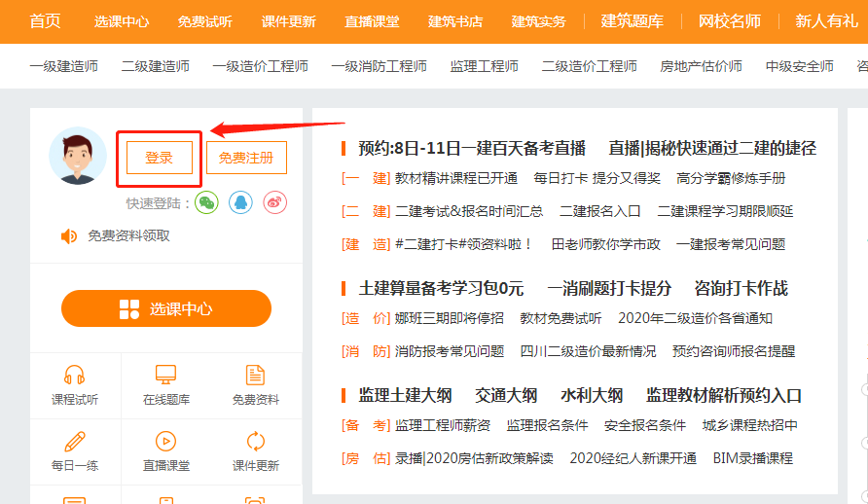Open 二建报名入口 link

pyautogui.click(x=599, y=211)
